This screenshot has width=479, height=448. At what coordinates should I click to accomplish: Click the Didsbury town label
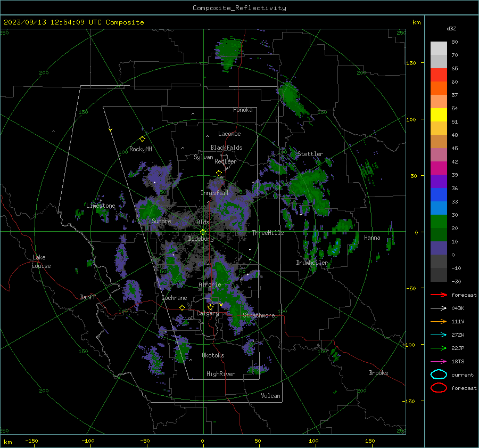(x=201, y=239)
